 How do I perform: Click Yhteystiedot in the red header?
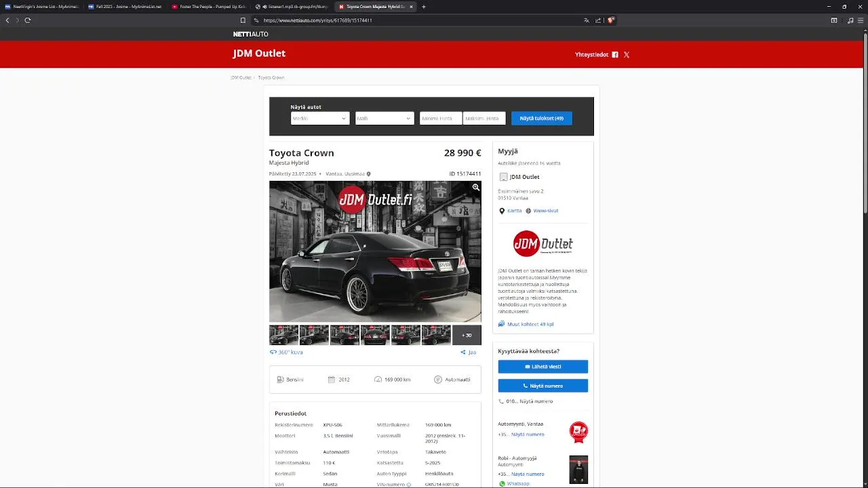591,55
